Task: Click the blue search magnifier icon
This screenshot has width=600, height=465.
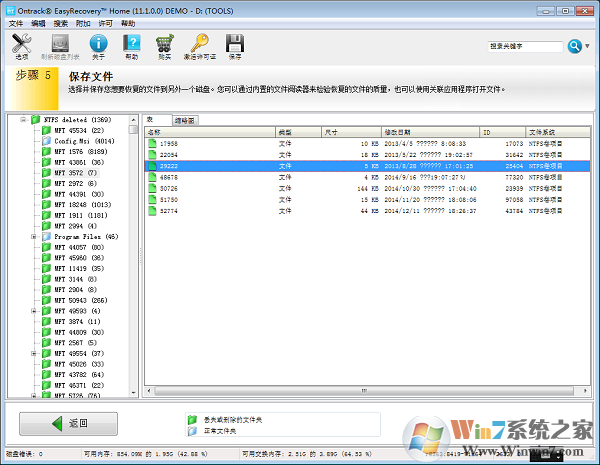Action: [x=574, y=46]
